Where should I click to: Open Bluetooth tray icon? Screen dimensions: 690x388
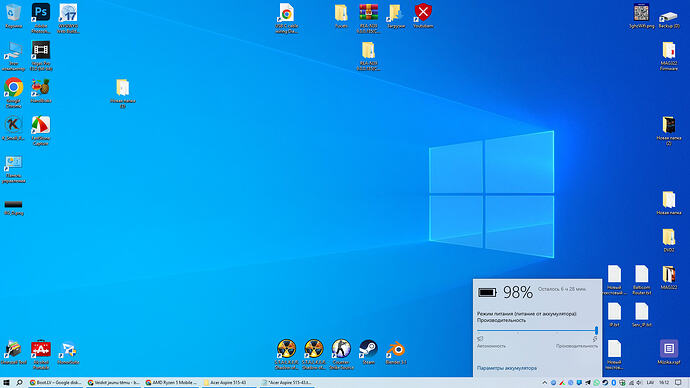point(613,383)
